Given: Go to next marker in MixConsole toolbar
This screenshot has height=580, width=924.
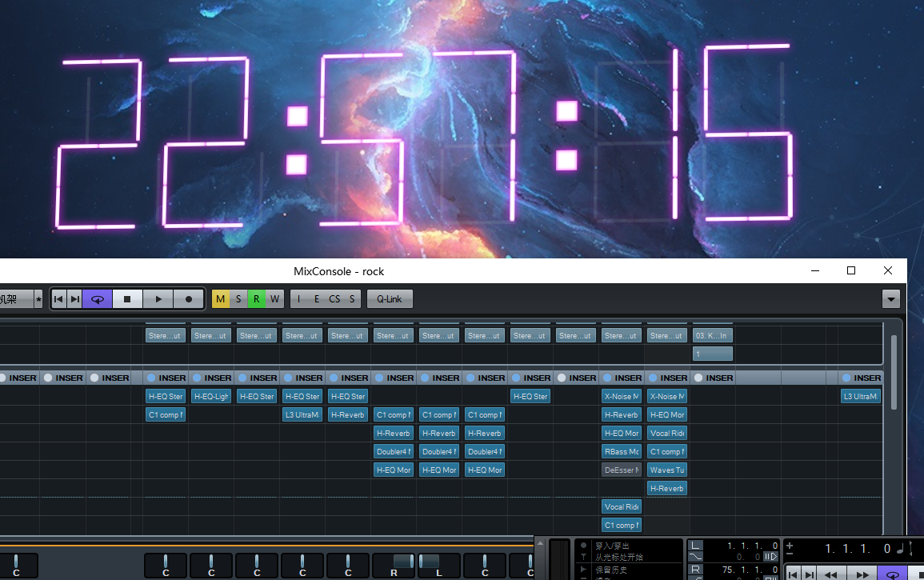Looking at the screenshot, I should coord(74,299).
